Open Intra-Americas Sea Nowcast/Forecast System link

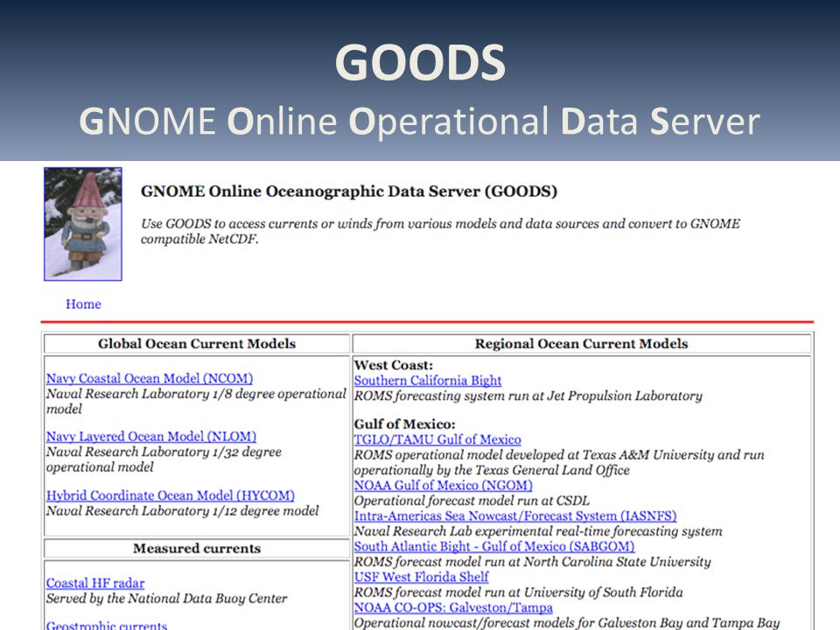(x=515, y=516)
